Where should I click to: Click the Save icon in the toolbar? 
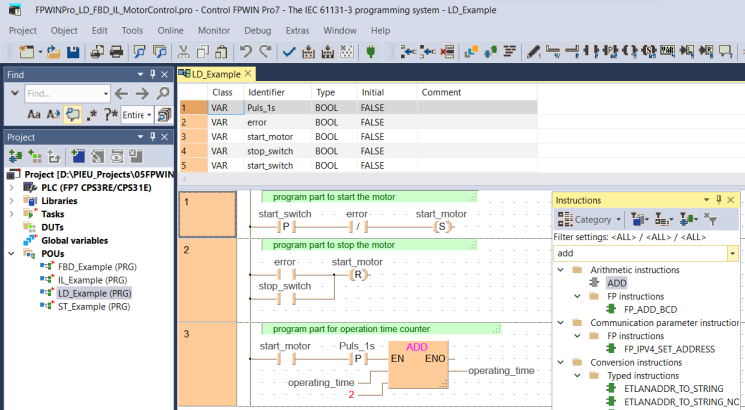click(73, 51)
